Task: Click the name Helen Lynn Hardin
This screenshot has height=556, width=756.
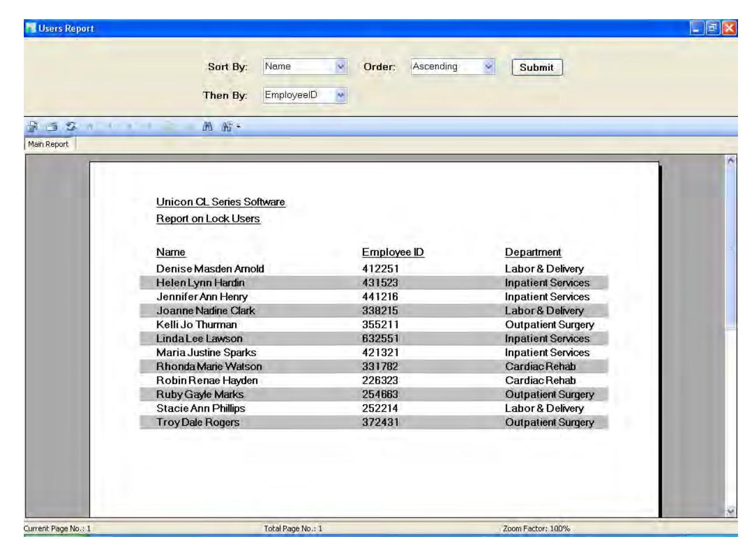Action: click(200, 282)
